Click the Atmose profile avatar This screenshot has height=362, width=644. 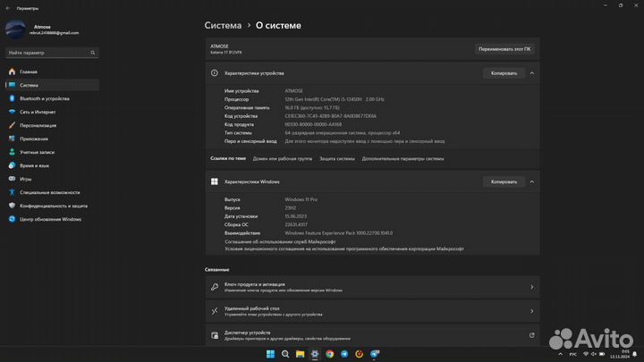[x=15, y=29]
